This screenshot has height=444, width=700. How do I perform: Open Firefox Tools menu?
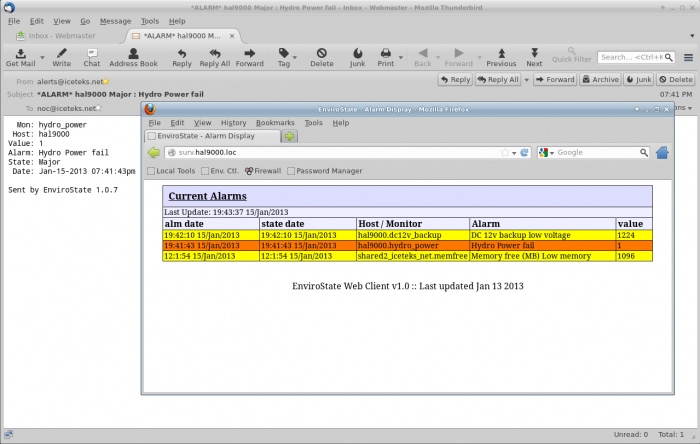click(x=313, y=123)
